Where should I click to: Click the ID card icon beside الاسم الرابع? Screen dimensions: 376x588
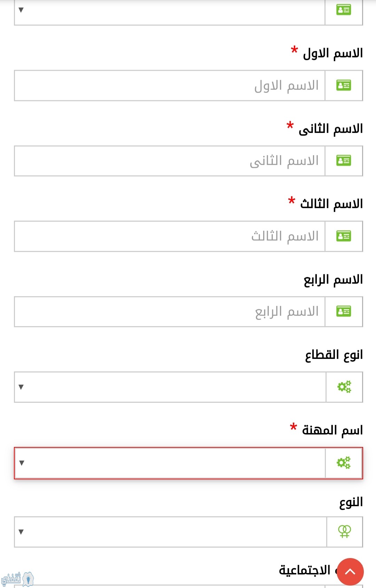pyautogui.click(x=344, y=311)
